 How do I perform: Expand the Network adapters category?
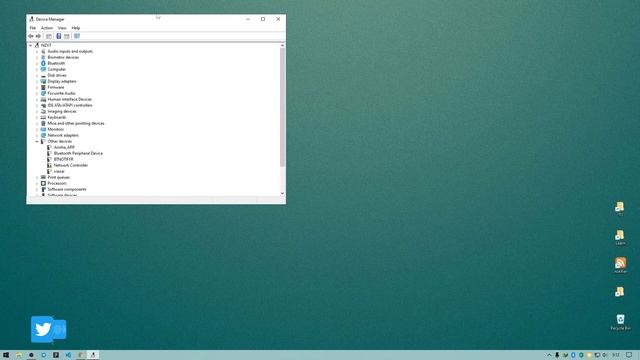click(x=37, y=136)
